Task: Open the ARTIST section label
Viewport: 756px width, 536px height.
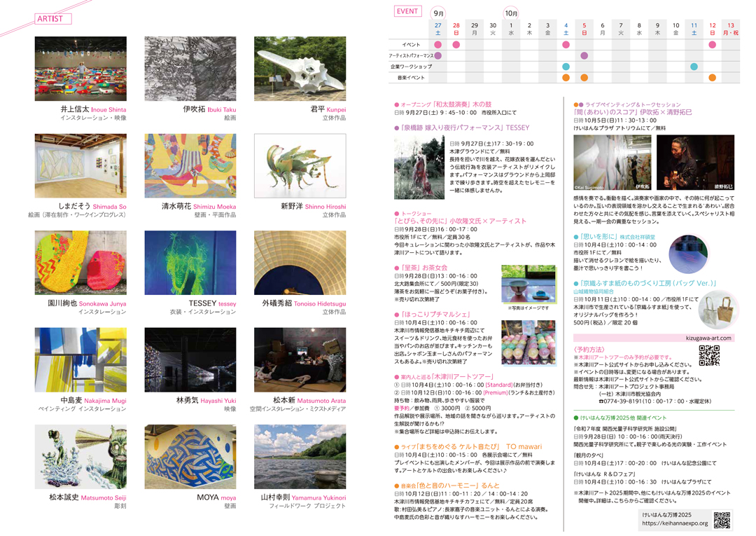Action: pyautogui.click(x=53, y=19)
